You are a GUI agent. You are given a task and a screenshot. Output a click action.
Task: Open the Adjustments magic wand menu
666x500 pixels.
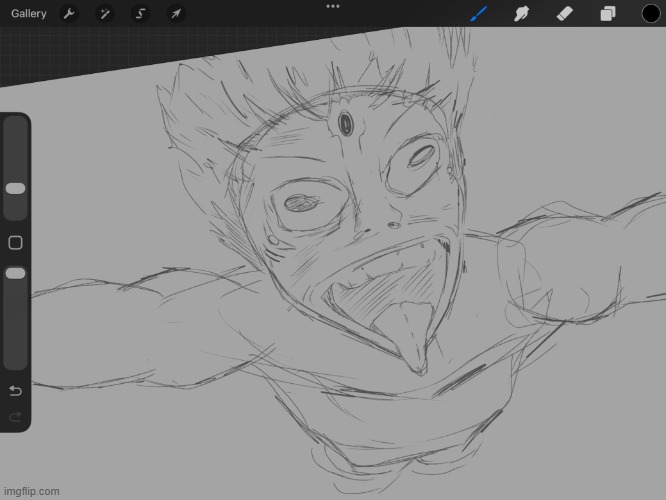click(104, 14)
